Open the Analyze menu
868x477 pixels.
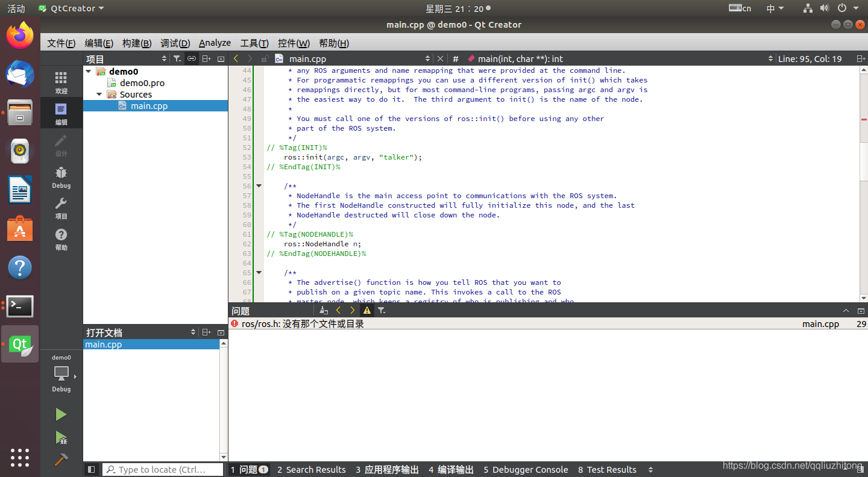click(215, 43)
